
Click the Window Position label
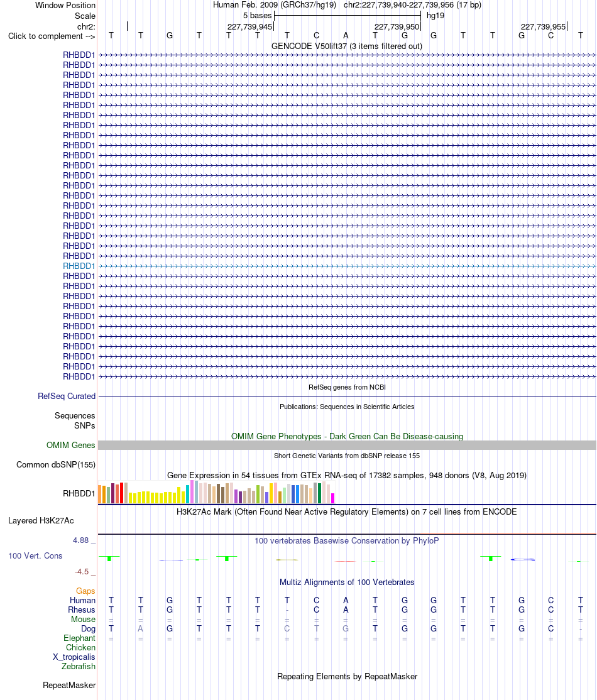[65, 6]
